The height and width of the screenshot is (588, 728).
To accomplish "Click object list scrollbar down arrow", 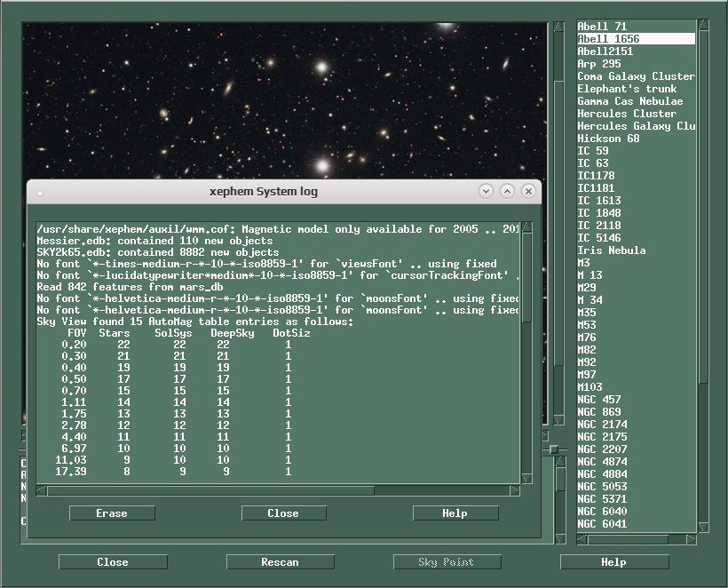I will point(703,527).
